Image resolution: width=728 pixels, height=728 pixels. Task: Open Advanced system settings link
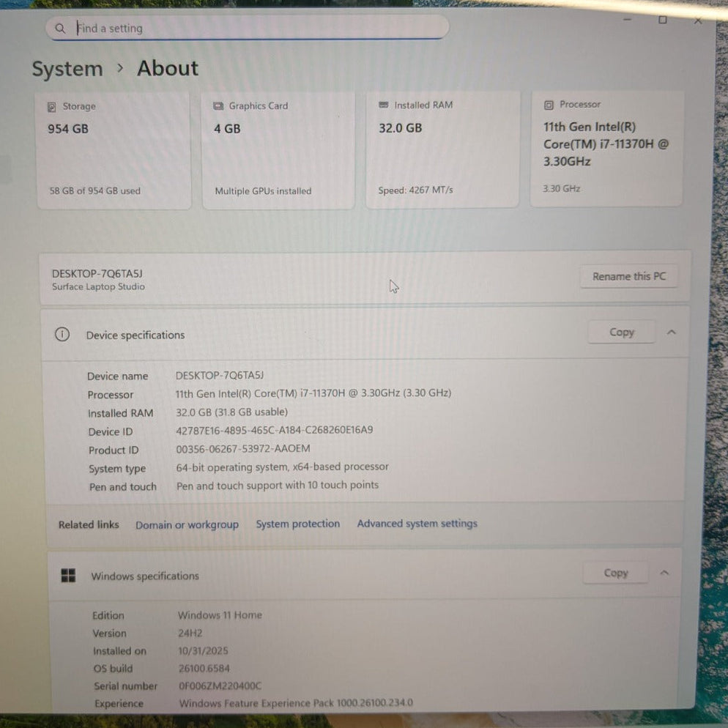(417, 524)
